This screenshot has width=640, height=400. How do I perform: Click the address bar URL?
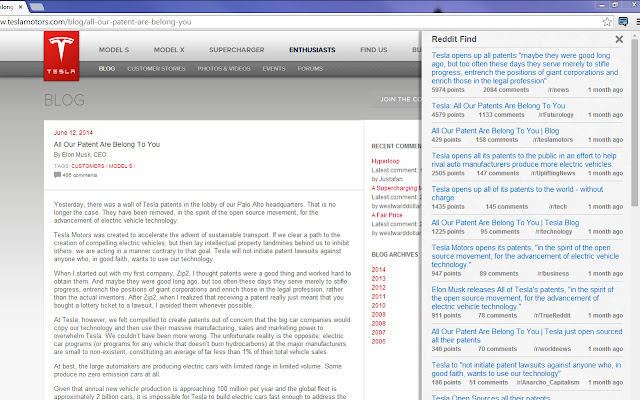pos(96,22)
